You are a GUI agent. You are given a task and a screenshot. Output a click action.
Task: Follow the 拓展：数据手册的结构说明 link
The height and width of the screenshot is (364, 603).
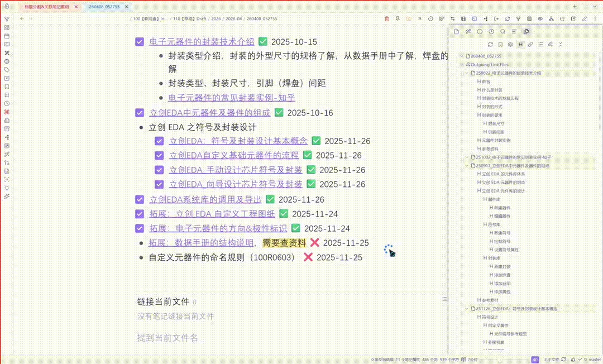tap(202, 243)
